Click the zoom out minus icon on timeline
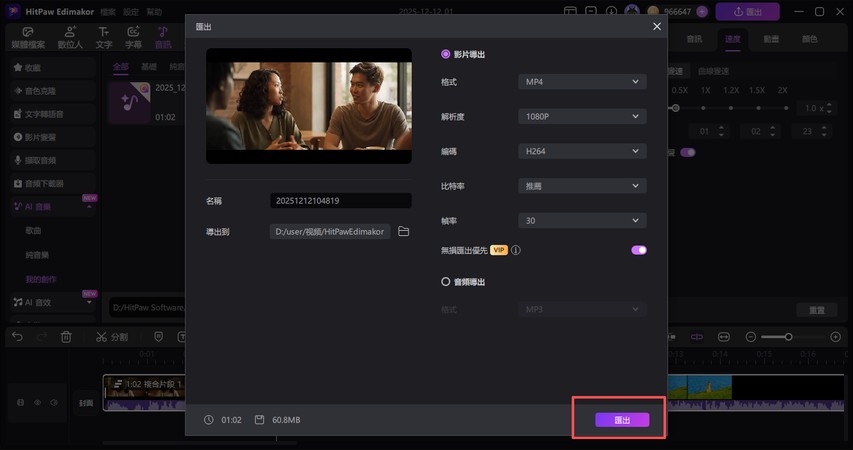 pyautogui.click(x=751, y=337)
